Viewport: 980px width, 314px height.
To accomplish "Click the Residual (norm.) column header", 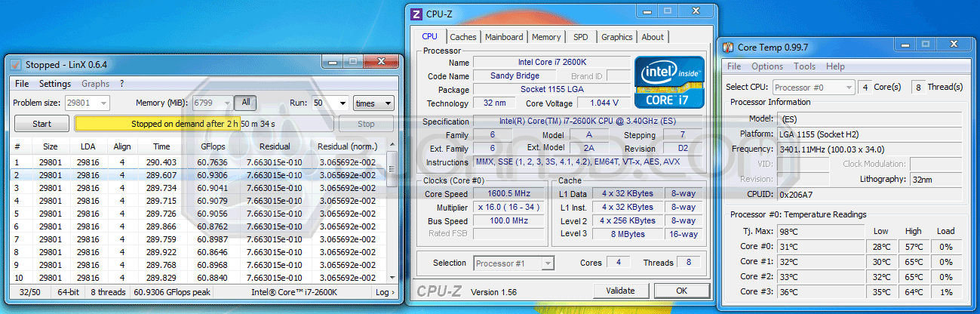I will pyautogui.click(x=346, y=146).
